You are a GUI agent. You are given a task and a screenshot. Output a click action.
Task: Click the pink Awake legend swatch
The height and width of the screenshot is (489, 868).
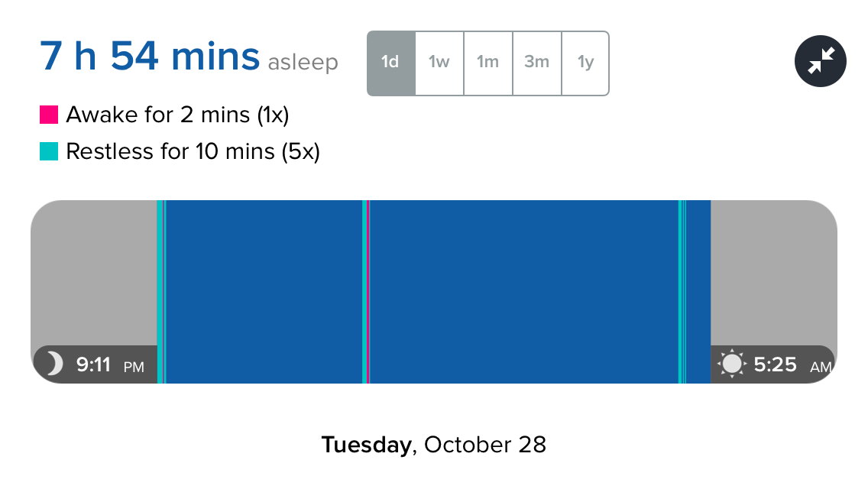tap(49, 115)
